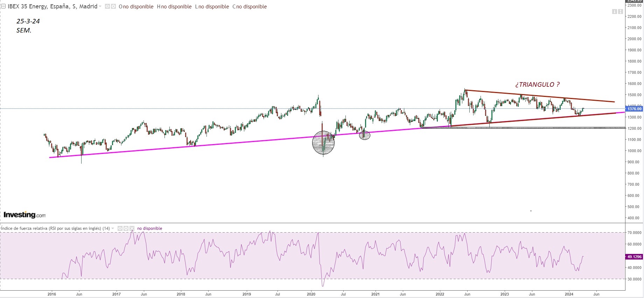The image size is (644, 298).
Task: Click the 1376.00 current price label
Action: (634, 109)
